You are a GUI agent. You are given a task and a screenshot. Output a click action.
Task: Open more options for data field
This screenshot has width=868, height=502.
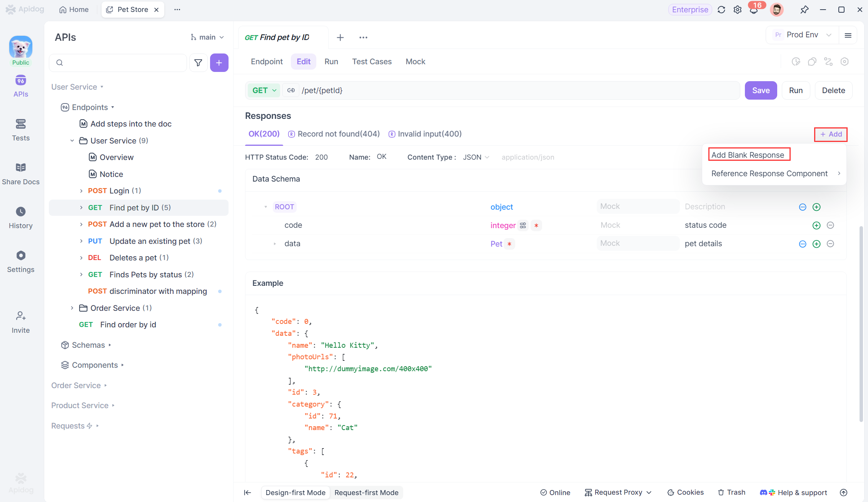(803, 244)
